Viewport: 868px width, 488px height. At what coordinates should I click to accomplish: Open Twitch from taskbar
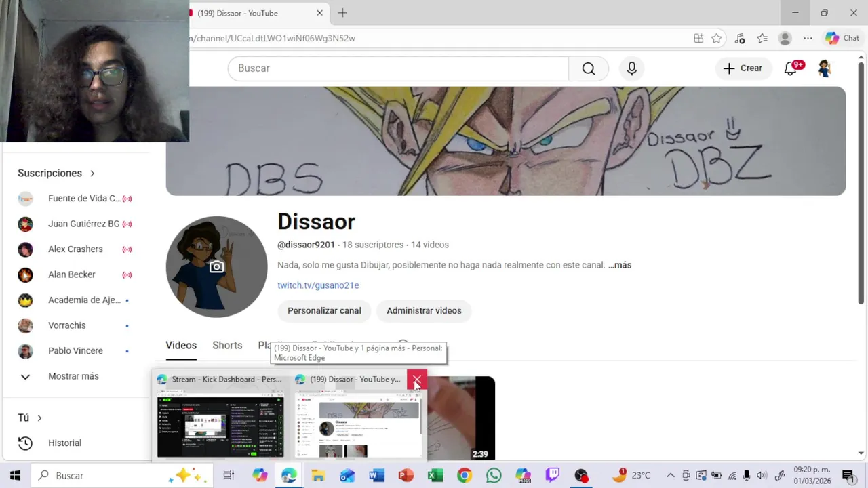553,476
